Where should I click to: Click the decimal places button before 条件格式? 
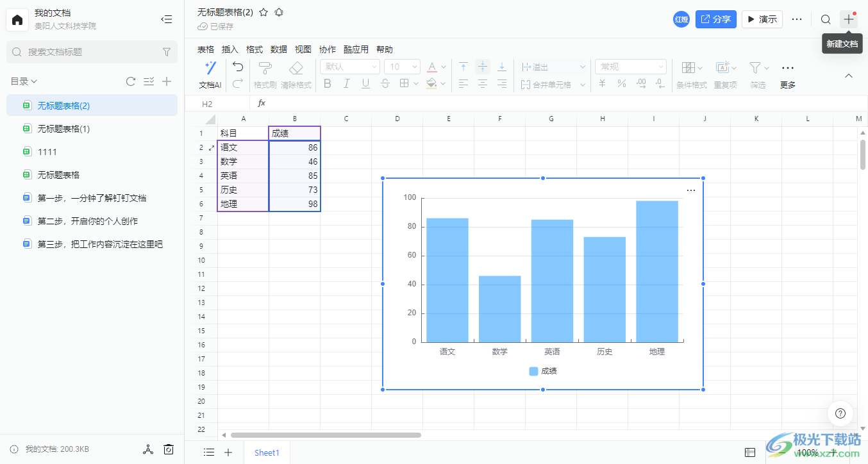(659, 83)
